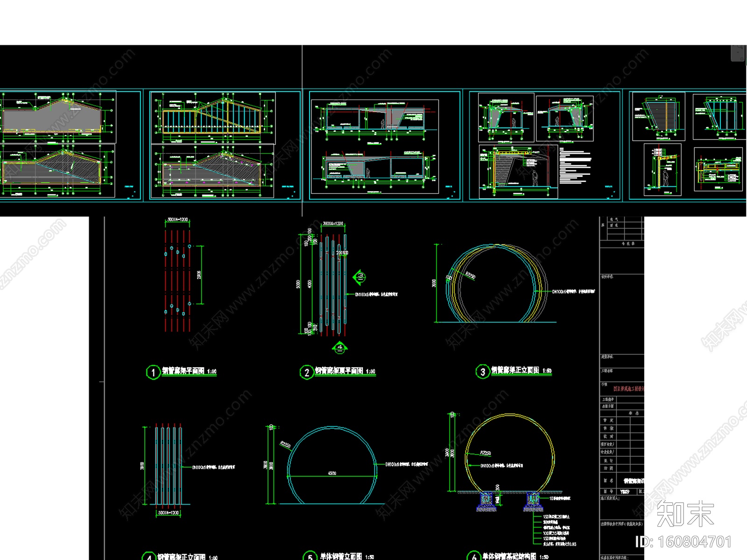This screenshot has height=560, width=747.
Task: Select the cyan single pipe ring in drawing 5
Action: click(x=332, y=465)
